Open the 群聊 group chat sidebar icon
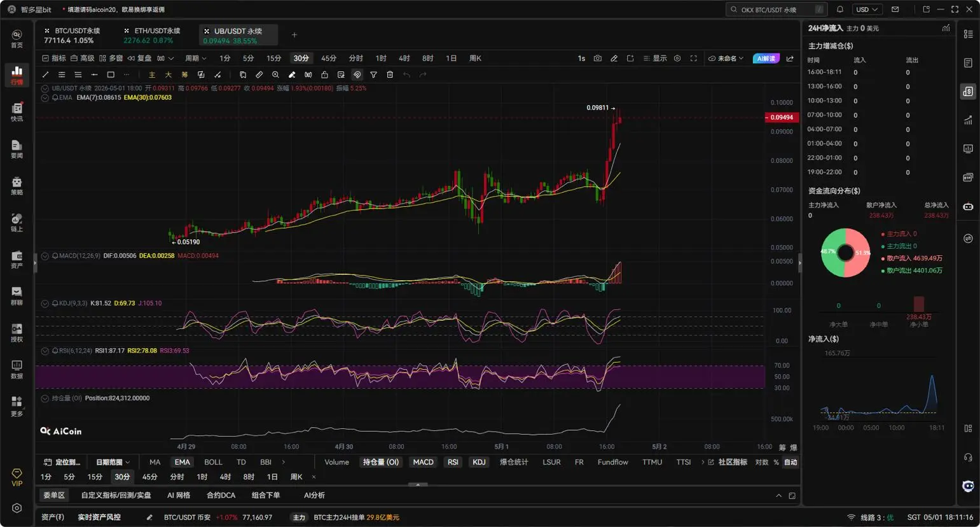 point(17,296)
